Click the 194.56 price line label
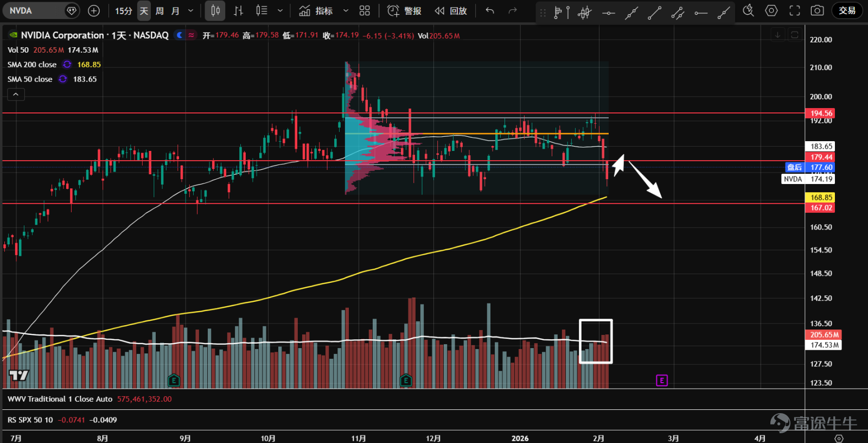This screenshot has width=868, height=443. pos(821,113)
